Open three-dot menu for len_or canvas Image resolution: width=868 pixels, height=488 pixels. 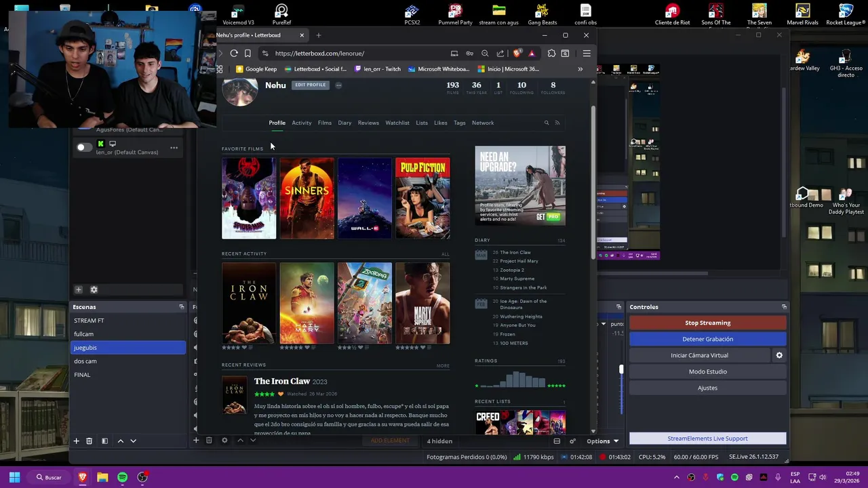point(174,147)
